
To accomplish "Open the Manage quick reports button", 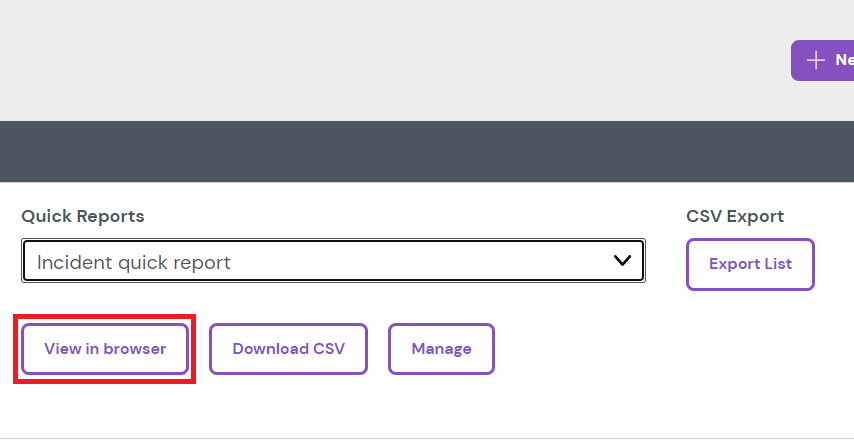I will [x=441, y=349].
